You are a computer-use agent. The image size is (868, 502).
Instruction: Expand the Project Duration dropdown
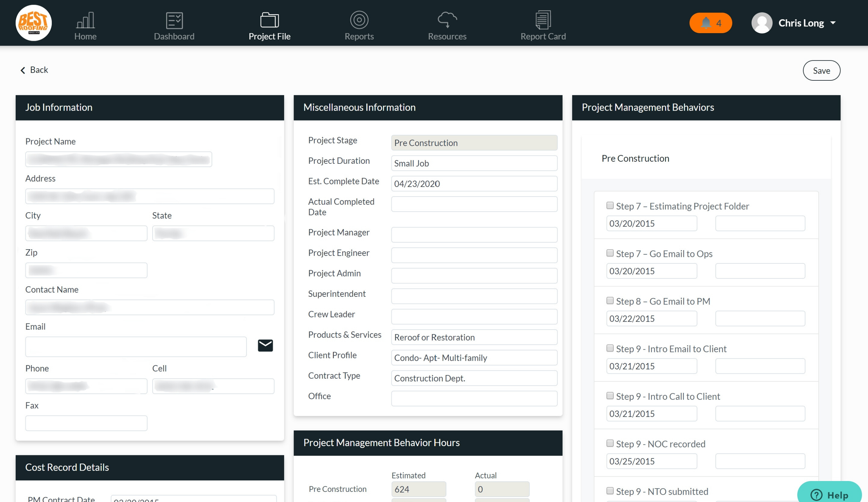pos(474,163)
